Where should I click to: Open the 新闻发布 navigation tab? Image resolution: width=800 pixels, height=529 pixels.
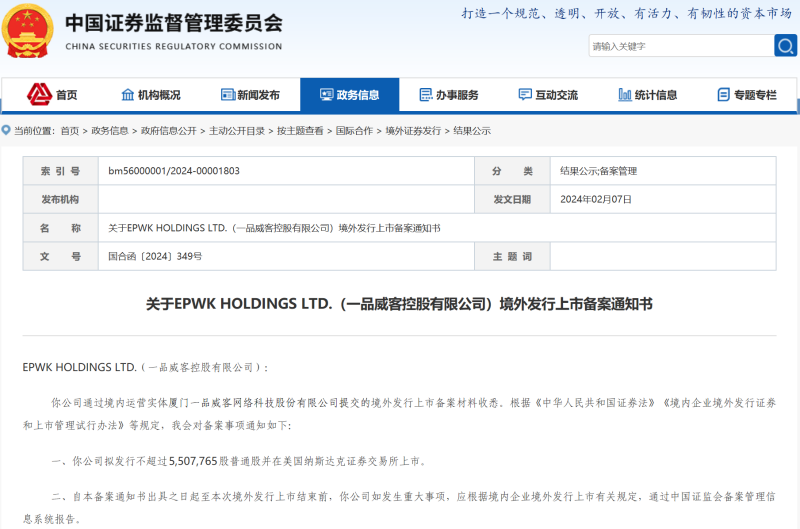[x=251, y=94]
